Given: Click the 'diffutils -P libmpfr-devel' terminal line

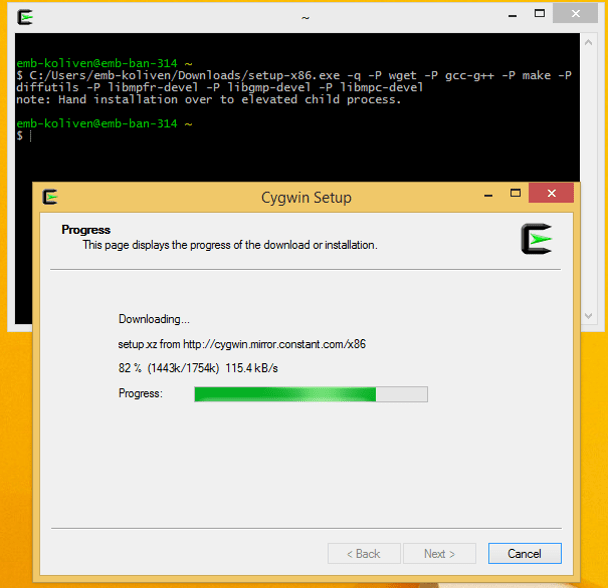Looking at the screenshot, I should (219, 87).
